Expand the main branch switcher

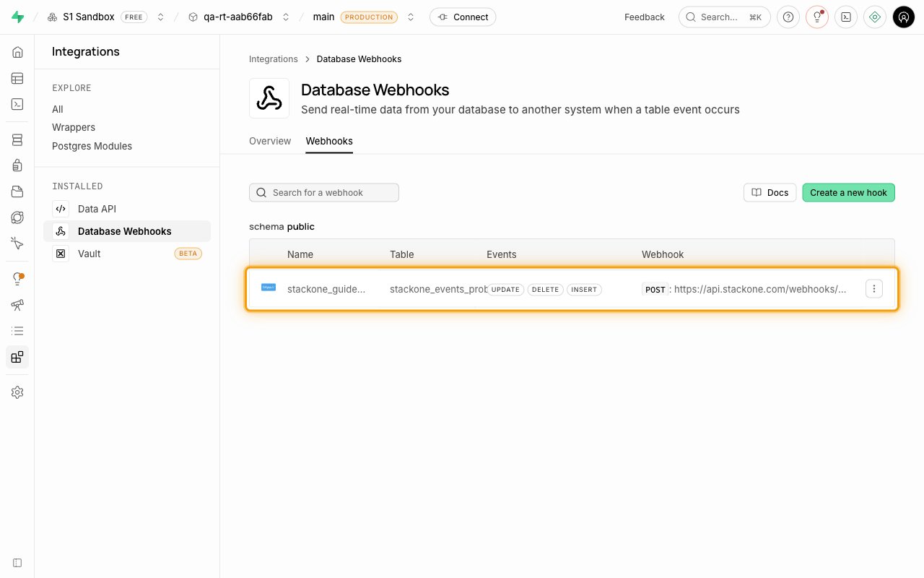point(411,17)
